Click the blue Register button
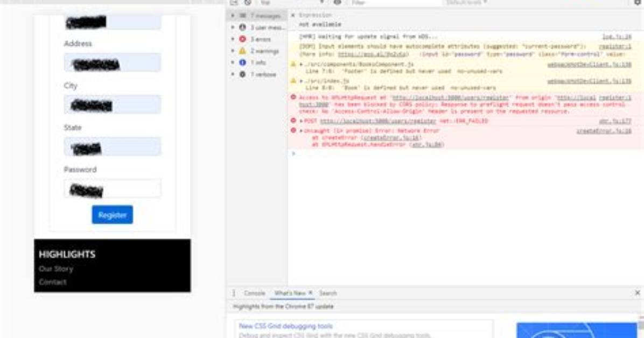This screenshot has width=644, height=338. pyautogui.click(x=112, y=215)
